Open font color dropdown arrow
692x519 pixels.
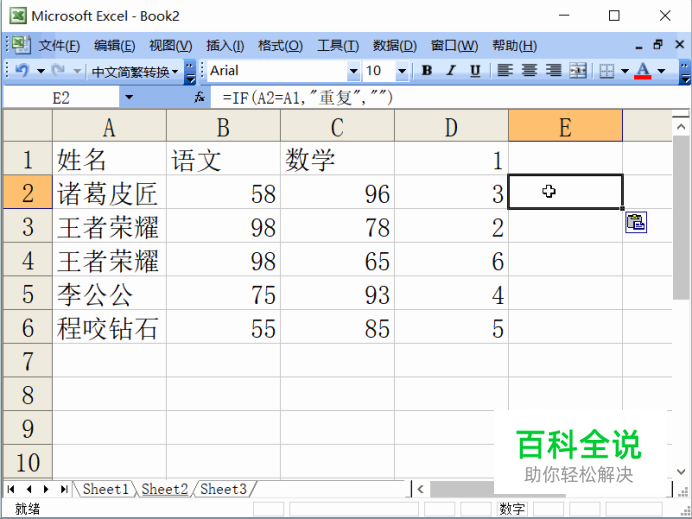point(661,71)
